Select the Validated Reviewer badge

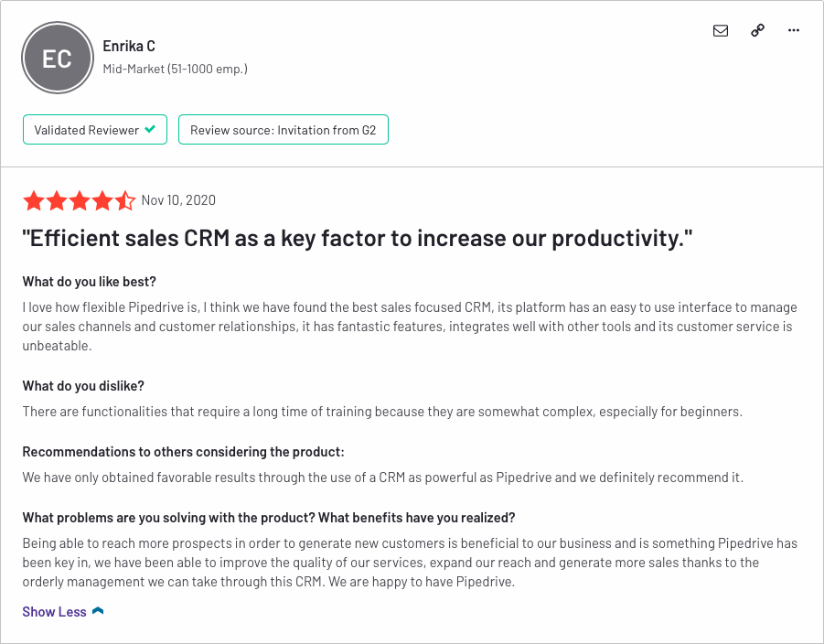(95, 129)
